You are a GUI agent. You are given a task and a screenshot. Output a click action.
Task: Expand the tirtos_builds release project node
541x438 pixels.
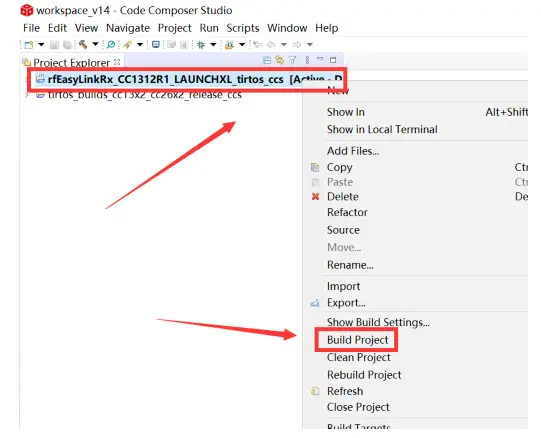click(x=27, y=95)
